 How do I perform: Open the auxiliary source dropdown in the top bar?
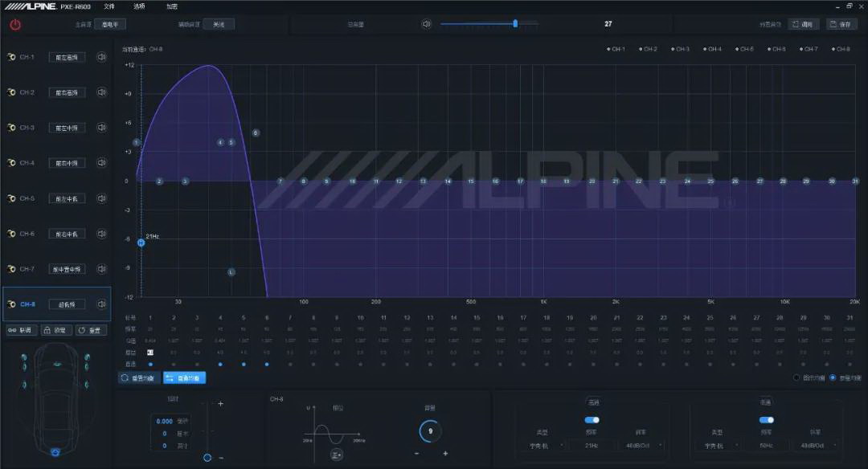[x=219, y=24]
